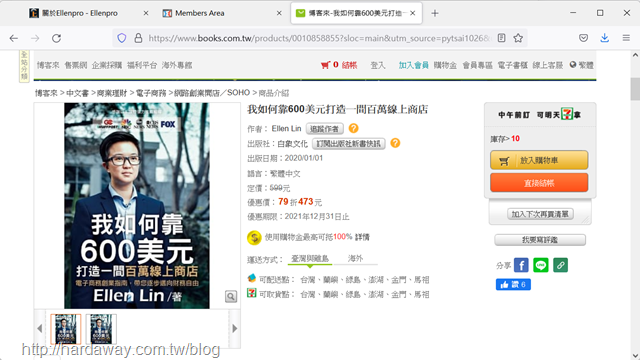Click the help icon beside 追蹤作者
The width and height of the screenshot is (640, 360).
pyautogui.click(x=353, y=128)
